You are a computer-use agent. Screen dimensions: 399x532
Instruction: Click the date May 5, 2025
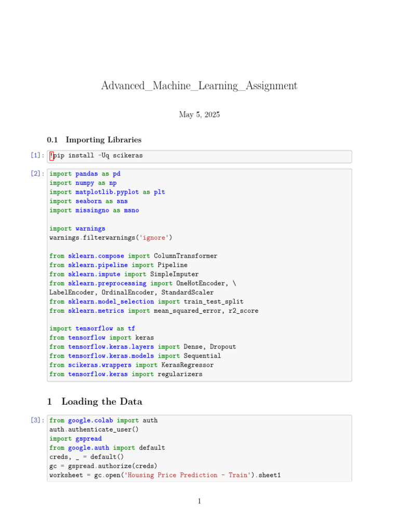click(x=199, y=114)
